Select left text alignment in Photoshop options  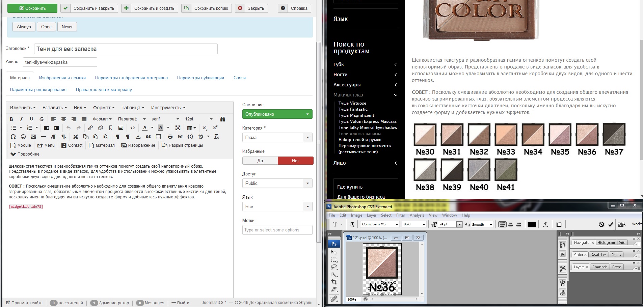[x=502, y=224]
